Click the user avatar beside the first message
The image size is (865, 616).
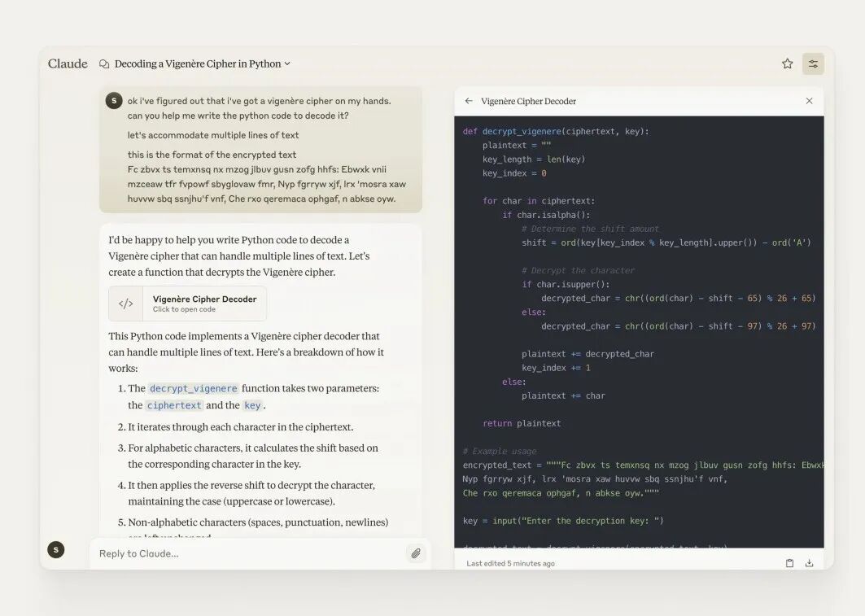coord(114,101)
